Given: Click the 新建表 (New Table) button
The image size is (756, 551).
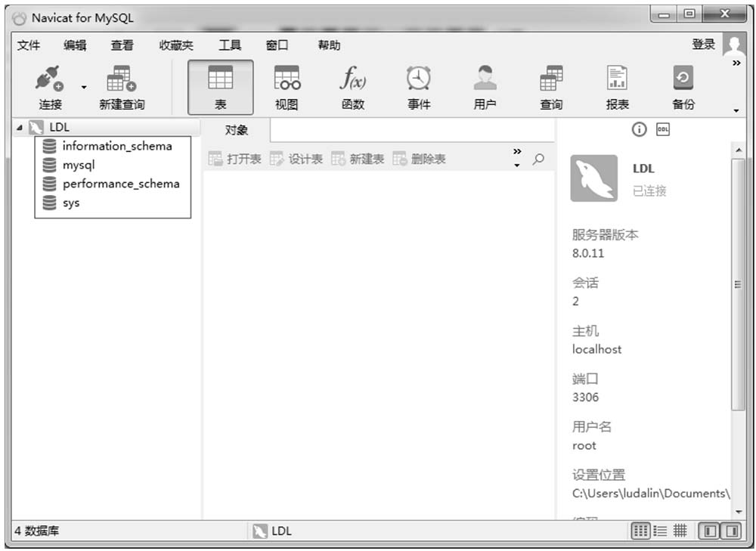Looking at the screenshot, I should pos(358,159).
